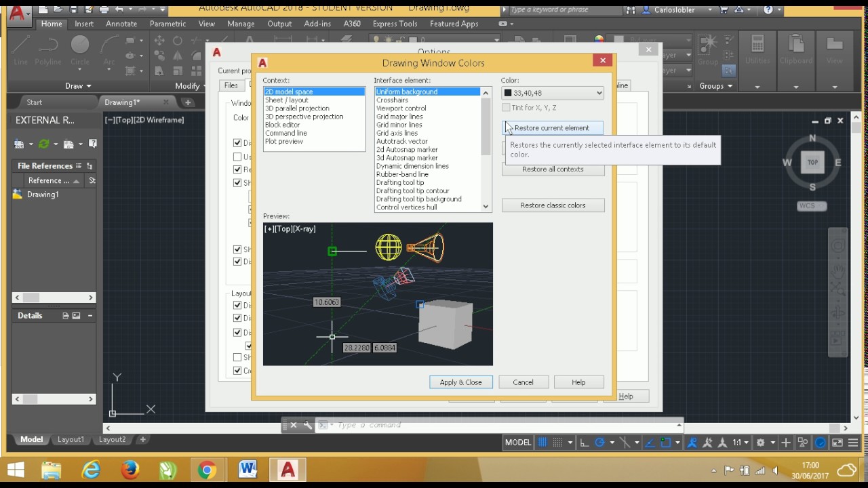Select Crosshairs interface element
868x488 pixels.
point(427,100)
